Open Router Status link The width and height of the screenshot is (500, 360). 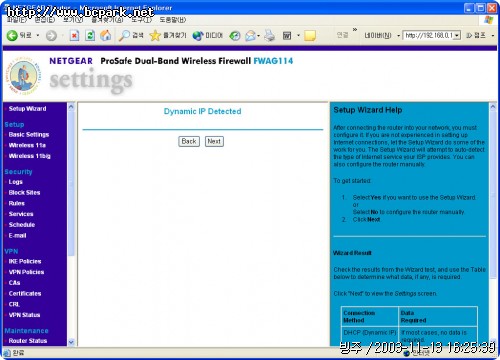(28, 341)
